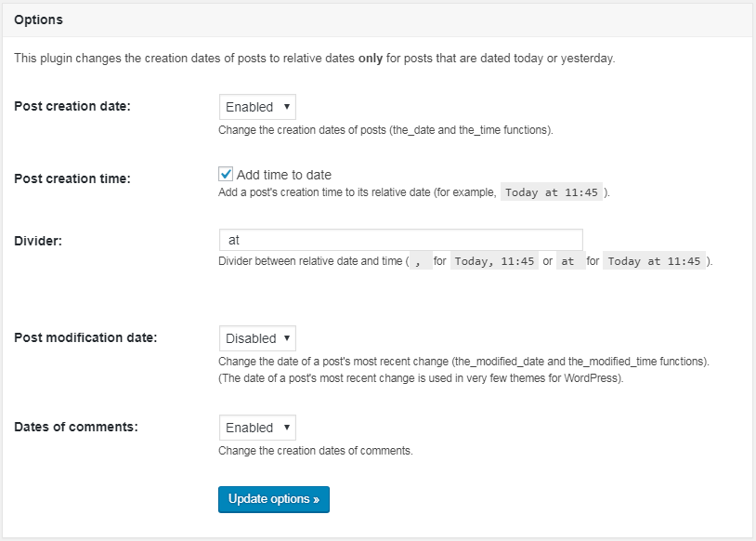The width and height of the screenshot is (756, 541).
Task: Click the 'at' divider code sample
Action: coord(568,261)
